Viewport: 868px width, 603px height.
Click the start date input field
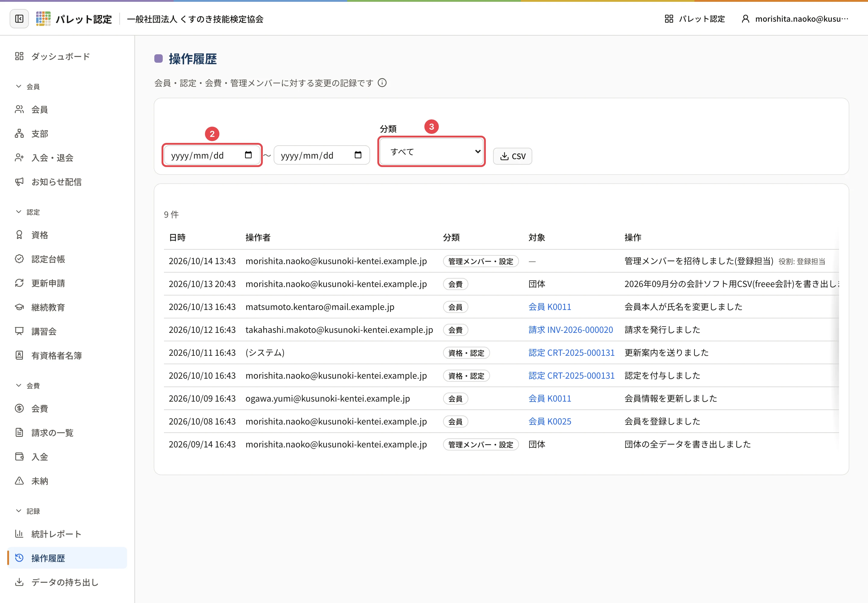tap(212, 155)
